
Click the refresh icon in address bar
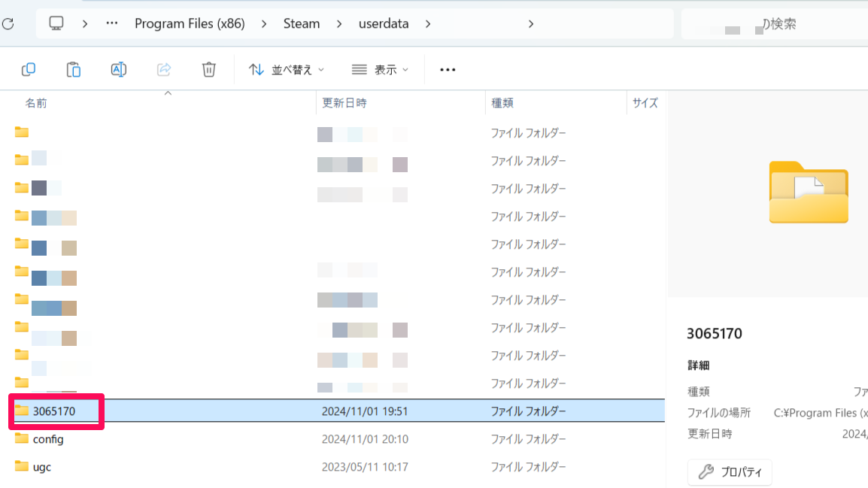pyautogui.click(x=7, y=24)
